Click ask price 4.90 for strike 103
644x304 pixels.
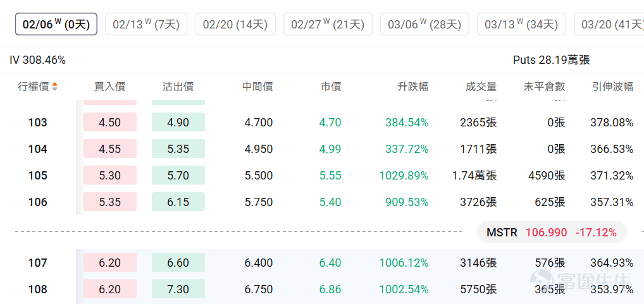point(178,122)
